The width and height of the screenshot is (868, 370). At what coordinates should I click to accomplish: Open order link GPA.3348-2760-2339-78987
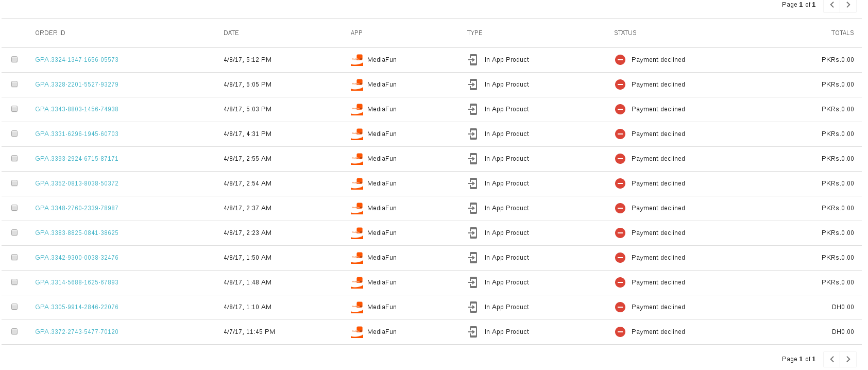tap(77, 208)
